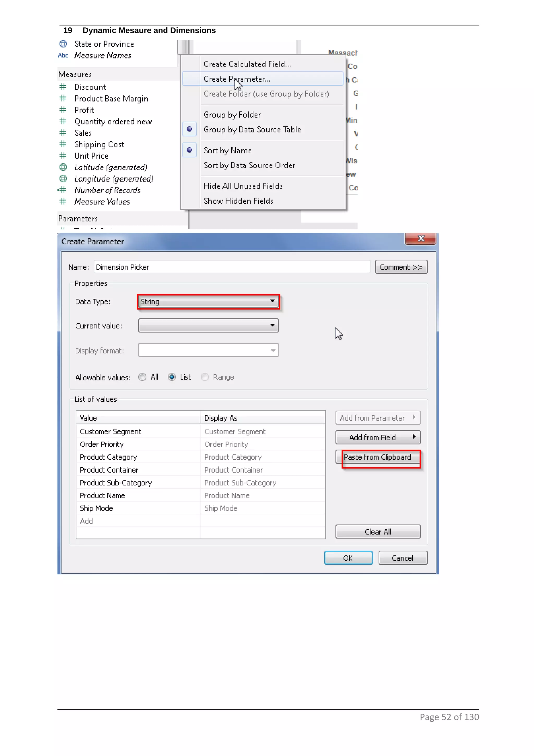
Task: Select the List allowable values option
Action: coord(172,377)
